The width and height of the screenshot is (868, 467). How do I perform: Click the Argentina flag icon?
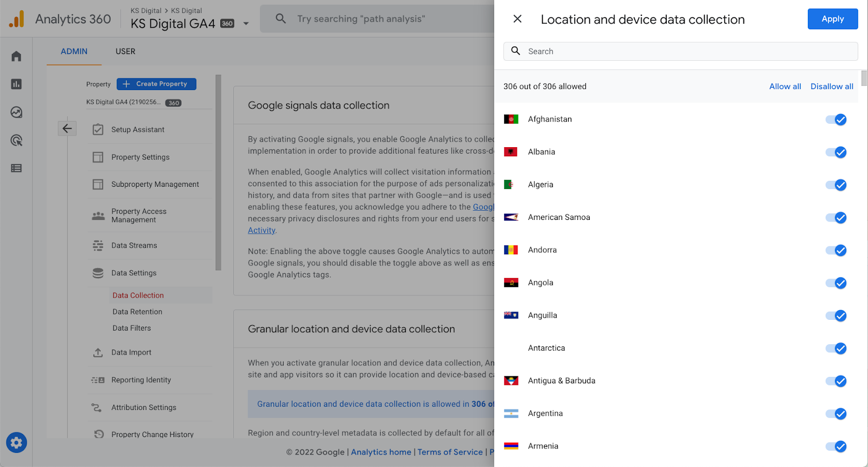point(511,413)
